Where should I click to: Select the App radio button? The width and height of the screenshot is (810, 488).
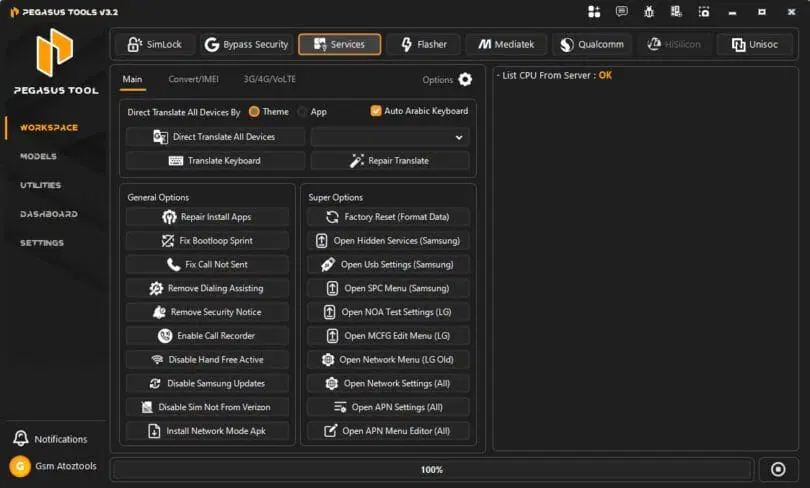click(302, 112)
